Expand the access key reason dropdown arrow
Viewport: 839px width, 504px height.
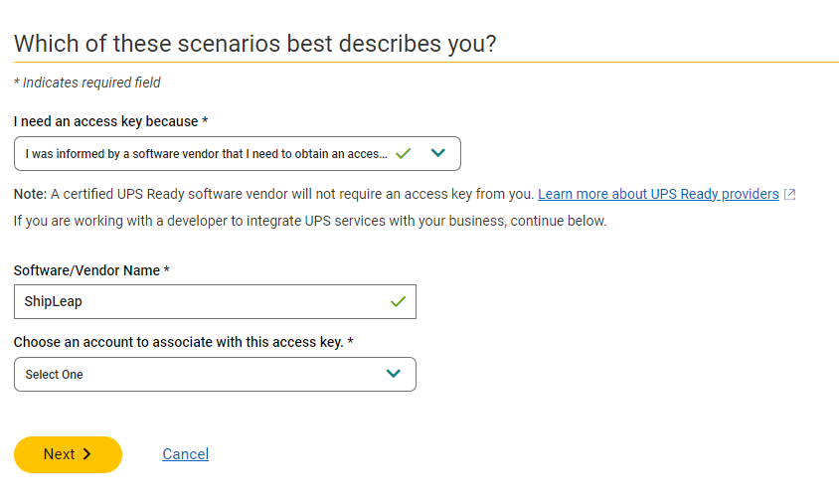pos(437,154)
